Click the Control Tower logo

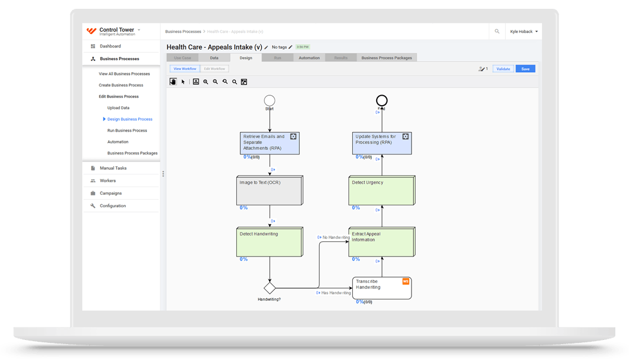tap(92, 31)
